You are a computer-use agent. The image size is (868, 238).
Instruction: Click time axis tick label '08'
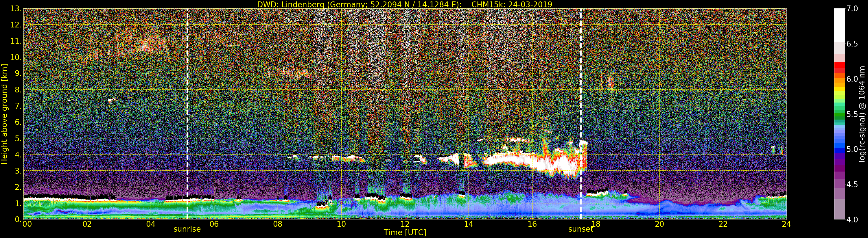(278, 224)
